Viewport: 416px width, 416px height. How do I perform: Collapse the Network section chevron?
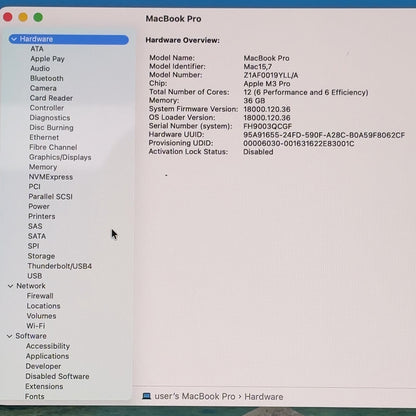[11, 286]
